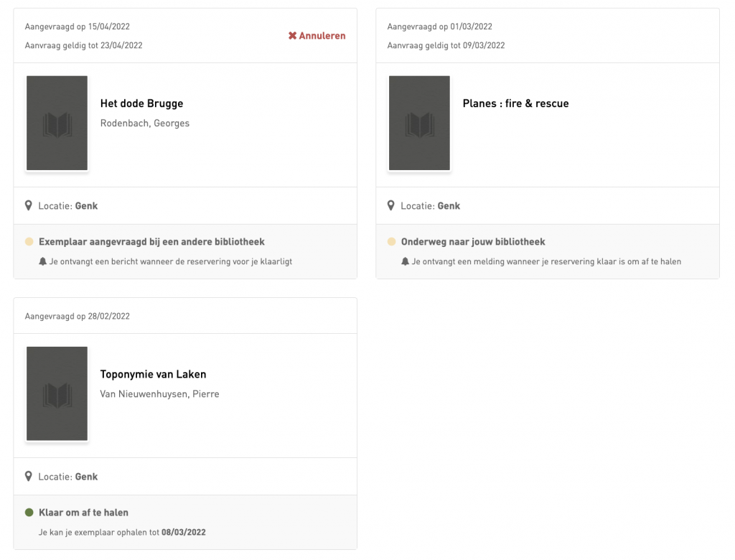This screenshot has width=735, height=560.
Task: Click pickup deadline date 08/03/2022
Action: coord(183,533)
